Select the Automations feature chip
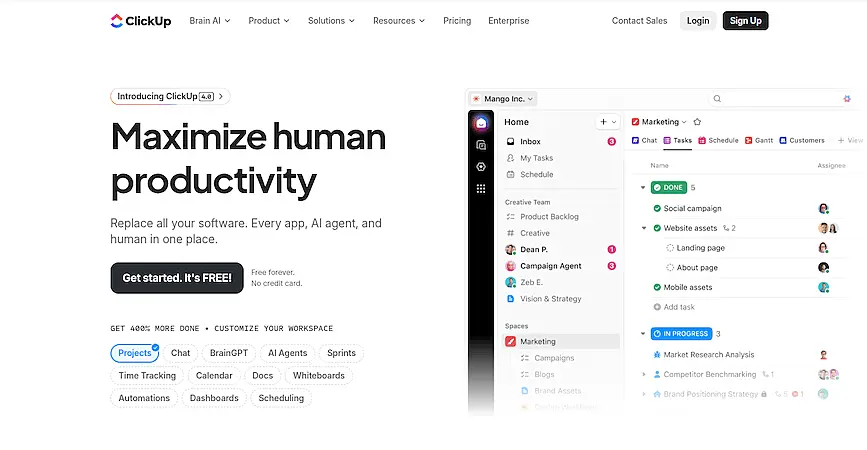Image resolution: width=867 pixels, height=450 pixels. tap(144, 398)
